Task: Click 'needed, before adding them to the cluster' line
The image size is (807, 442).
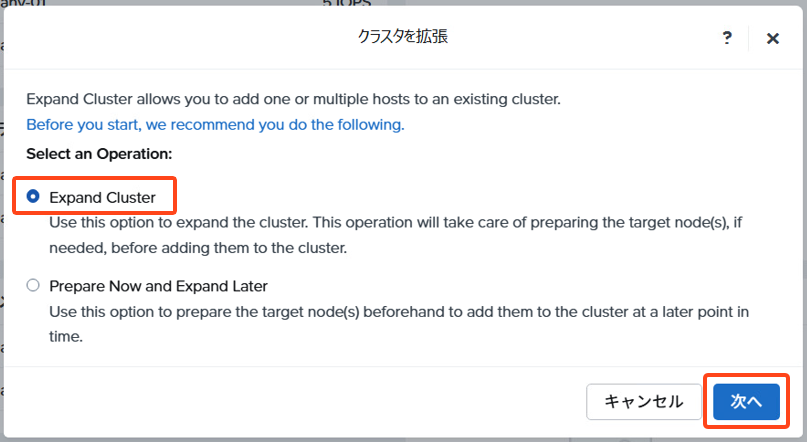Action: pyautogui.click(x=198, y=248)
